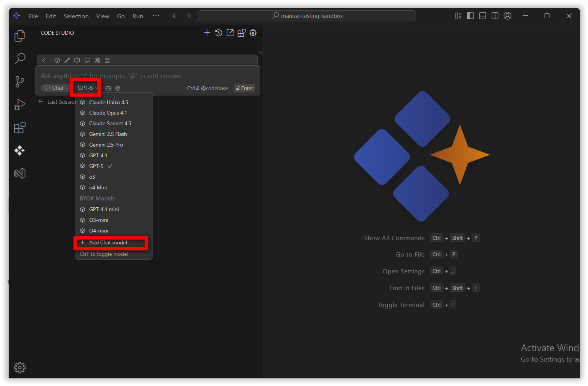Open the Selection menu
This screenshot has width=588, height=386.
pyautogui.click(x=76, y=16)
